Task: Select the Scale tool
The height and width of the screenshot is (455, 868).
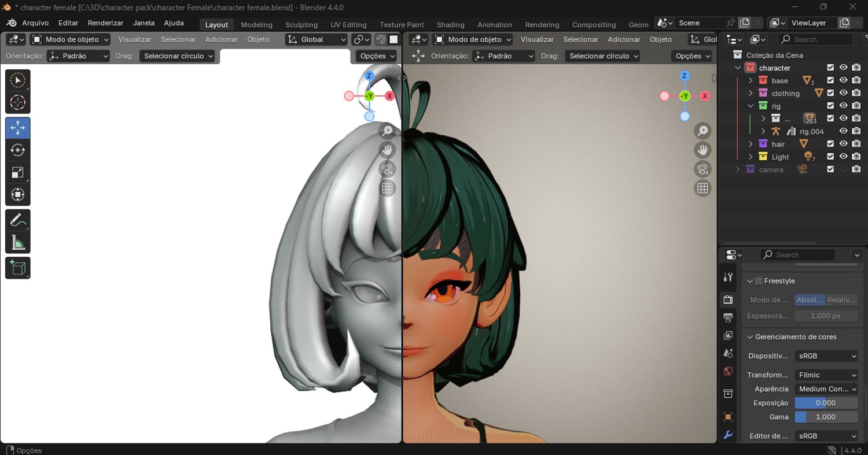Action: (x=17, y=172)
